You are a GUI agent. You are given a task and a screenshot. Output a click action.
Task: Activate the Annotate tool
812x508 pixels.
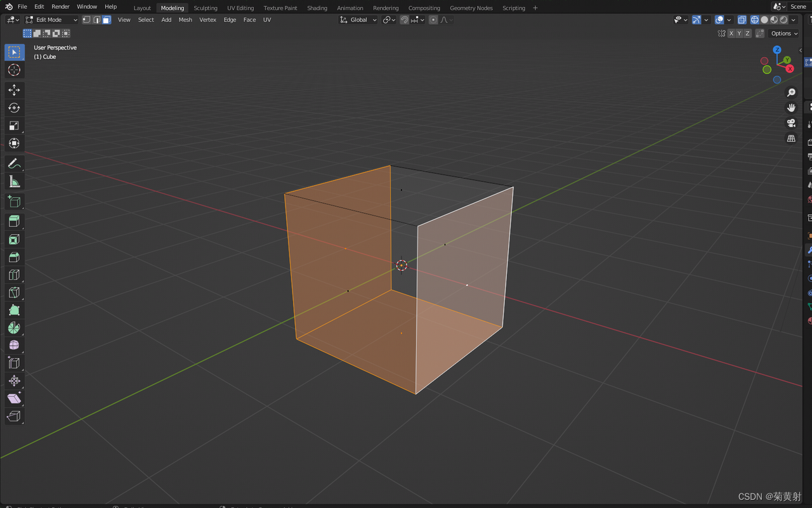14,164
